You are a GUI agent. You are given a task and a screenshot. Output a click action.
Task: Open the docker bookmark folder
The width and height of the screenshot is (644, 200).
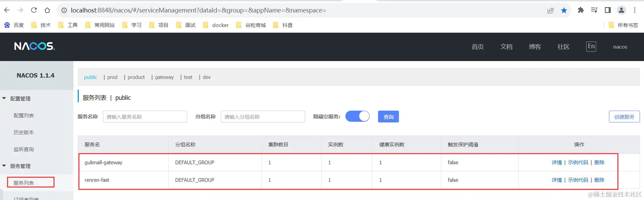216,25
